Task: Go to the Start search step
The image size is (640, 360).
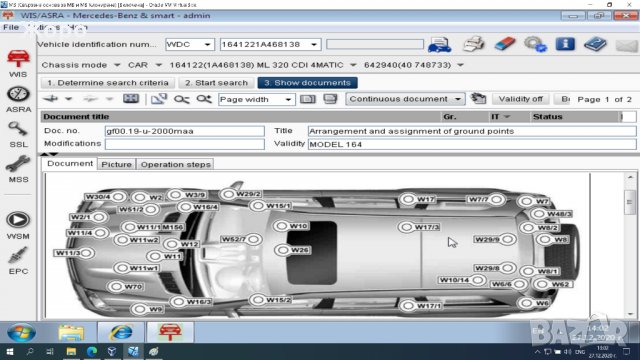Action: click(216, 83)
